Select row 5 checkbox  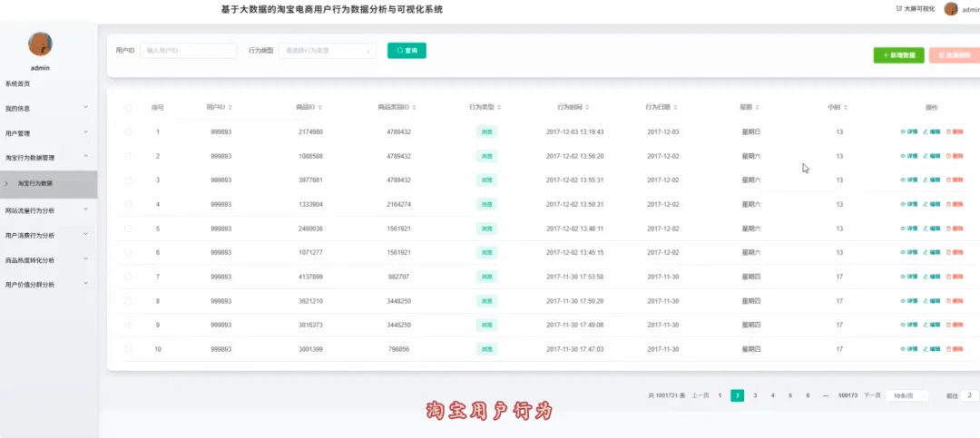coord(128,229)
